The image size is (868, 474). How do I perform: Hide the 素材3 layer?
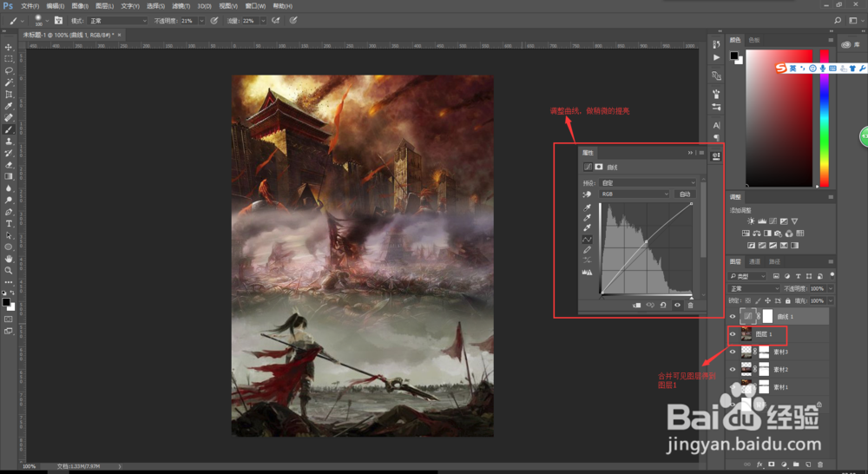[733, 352]
